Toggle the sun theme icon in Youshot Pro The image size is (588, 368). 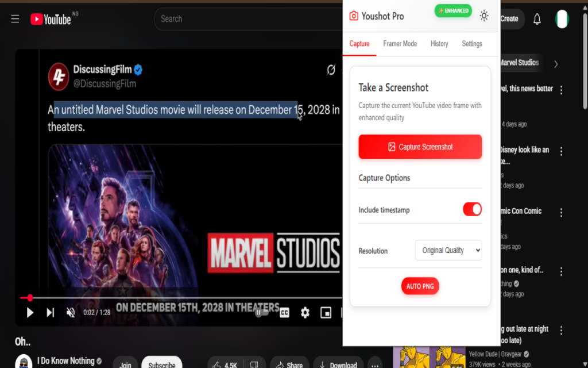(x=484, y=16)
